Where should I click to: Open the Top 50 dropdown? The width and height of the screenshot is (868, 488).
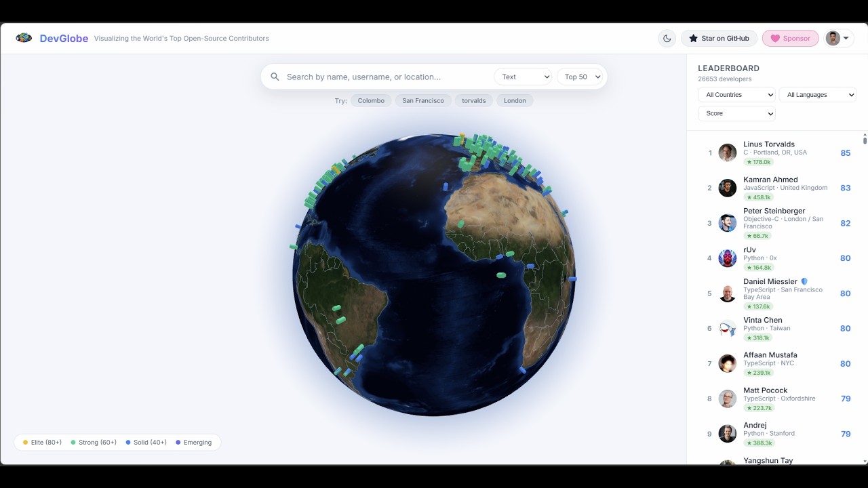point(580,77)
